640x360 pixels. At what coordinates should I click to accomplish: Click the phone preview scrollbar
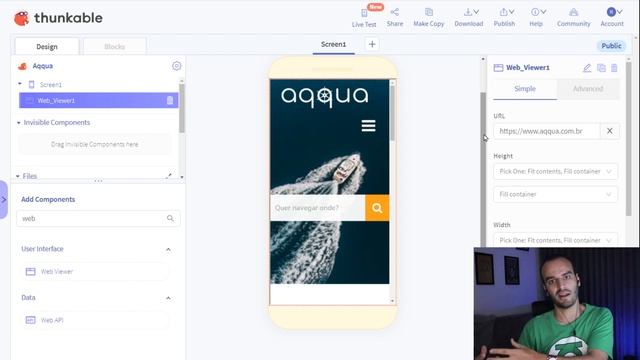392,113
